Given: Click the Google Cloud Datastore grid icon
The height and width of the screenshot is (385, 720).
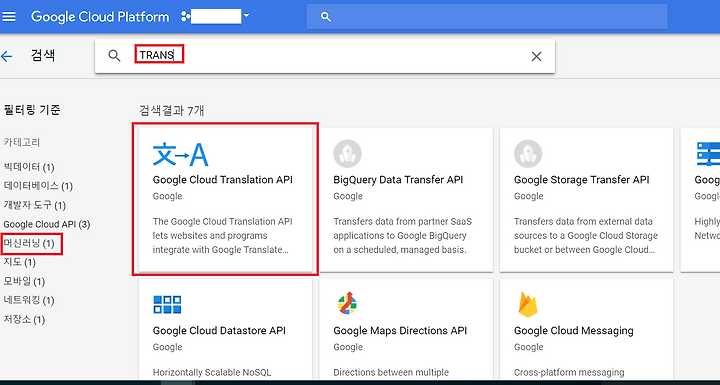Looking at the screenshot, I should 167,304.
